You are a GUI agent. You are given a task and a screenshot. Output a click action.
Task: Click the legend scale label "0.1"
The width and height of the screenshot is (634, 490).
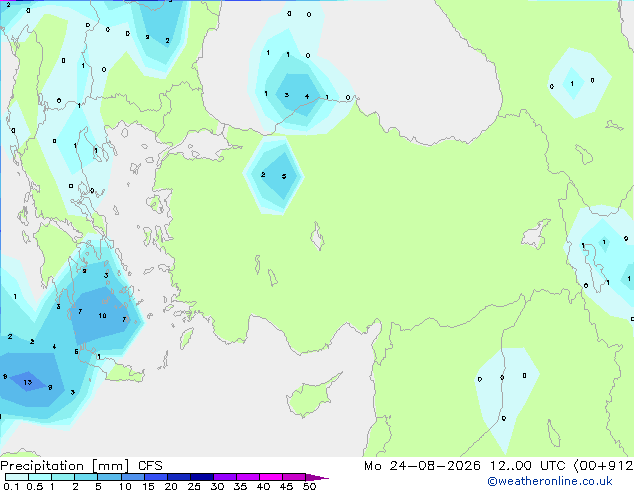click(x=11, y=486)
